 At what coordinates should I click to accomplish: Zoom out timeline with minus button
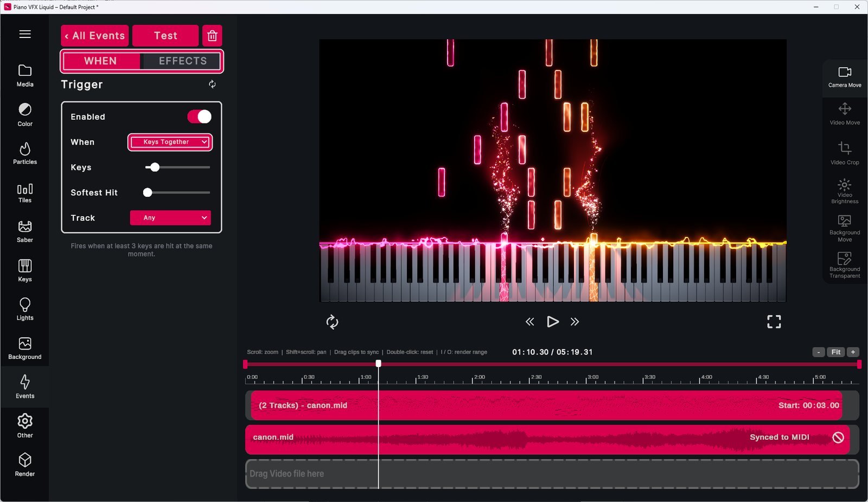coord(819,352)
